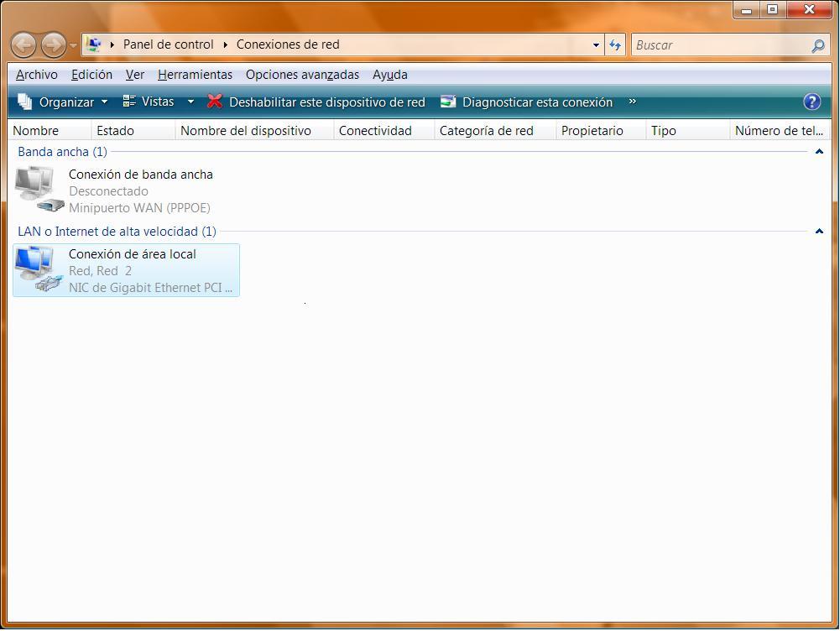The image size is (840, 631).
Task: Expand the arrow before Panel de control
Action: click(x=112, y=45)
